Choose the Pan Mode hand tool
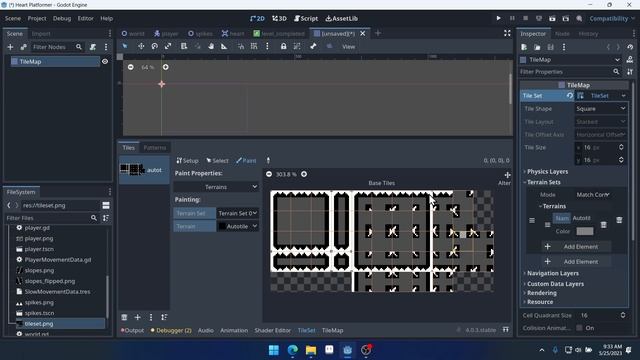Viewport: 640px width, 360px height. [211, 47]
